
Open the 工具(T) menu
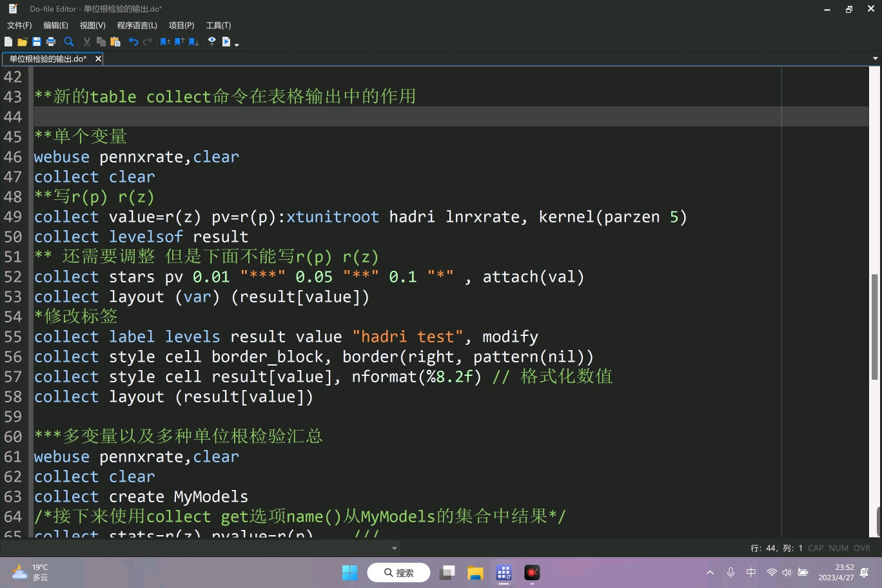click(x=219, y=25)
